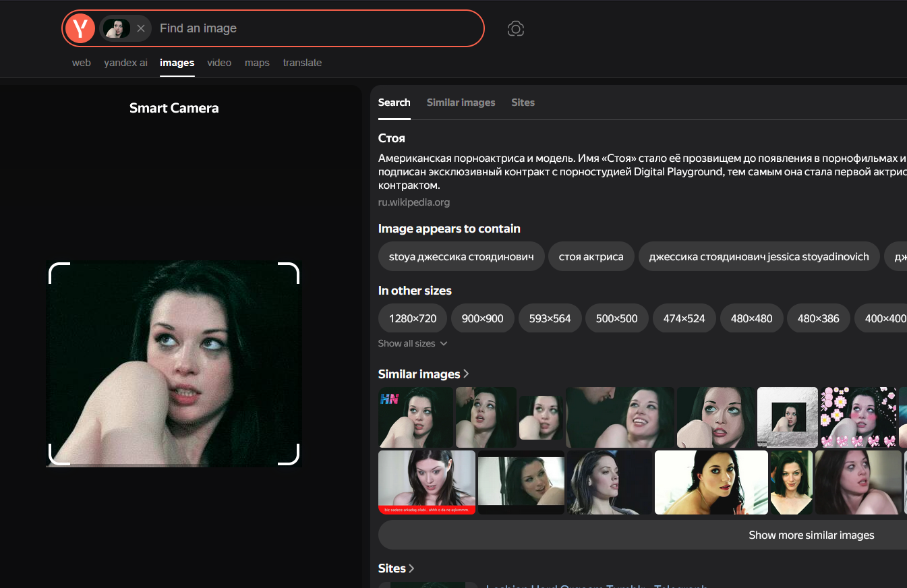Click the arrow beside Sites heading
This screenshot has height=588, width=907.
click(411, 568)
